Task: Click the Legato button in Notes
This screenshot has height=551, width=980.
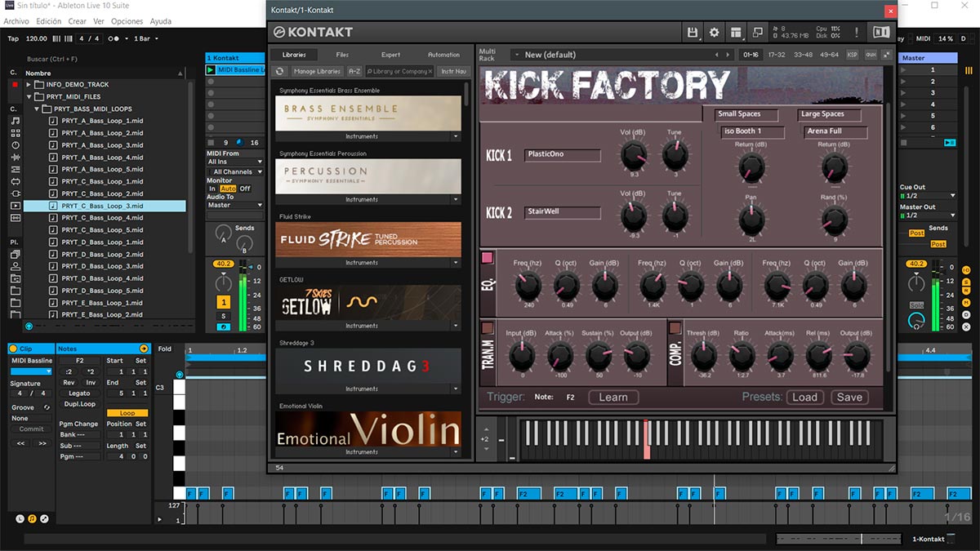Action: coord(80,393)
